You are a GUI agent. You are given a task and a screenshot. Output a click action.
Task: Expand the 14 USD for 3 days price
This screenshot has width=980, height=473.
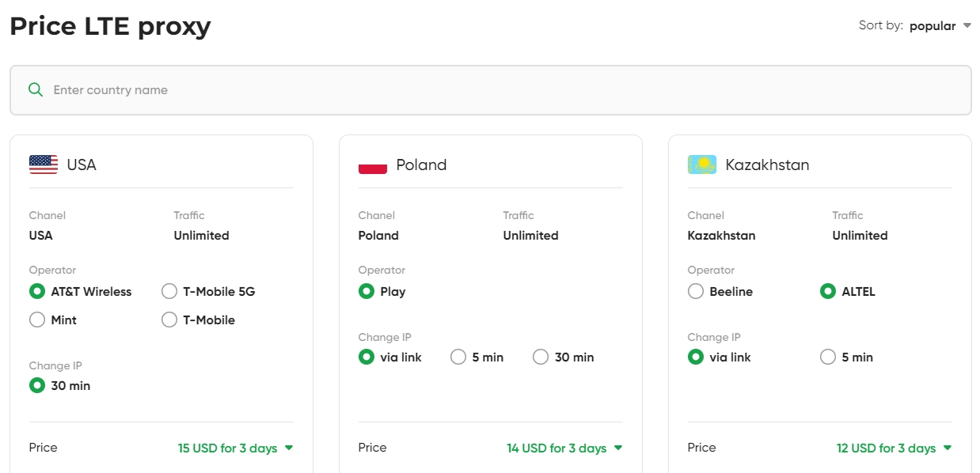point(564,448)
